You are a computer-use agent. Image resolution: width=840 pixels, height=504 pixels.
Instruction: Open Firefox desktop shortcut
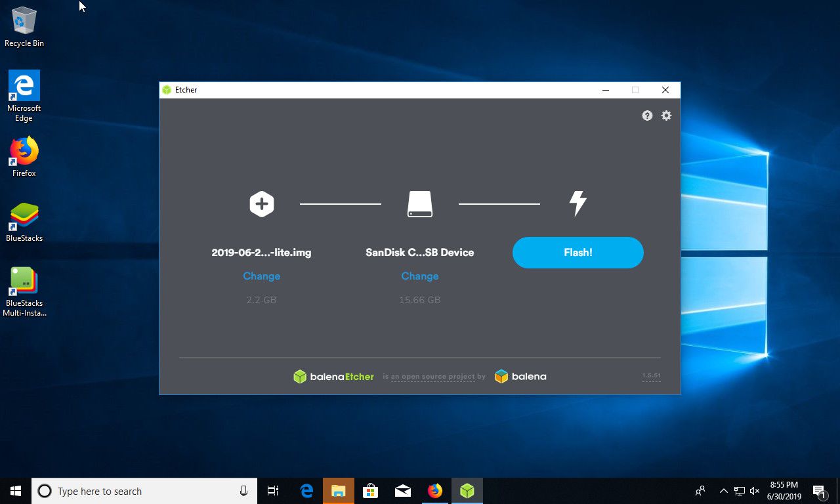[x=24, y=157]
